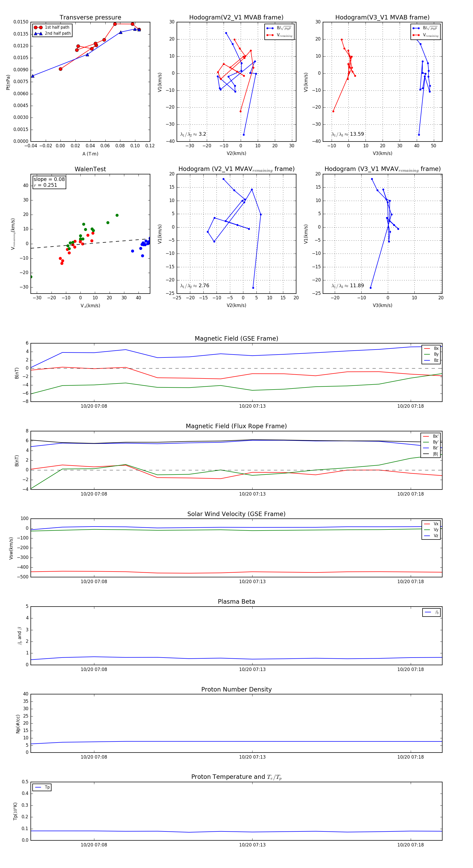Image resolution: width=473 pixels, height=868 pixels.
Task: Click the 'Transverse pressure' plot title
Action: (x=90, y=17)
